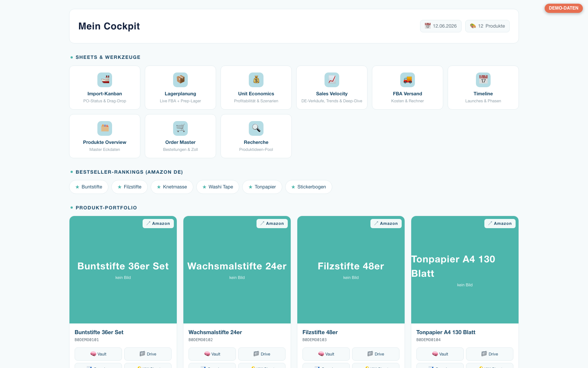Image resolution: width=588 pixels, height=368 pixels.
Task: Click the palette icon beside 12 Produkte
Action: pos(473,26)
